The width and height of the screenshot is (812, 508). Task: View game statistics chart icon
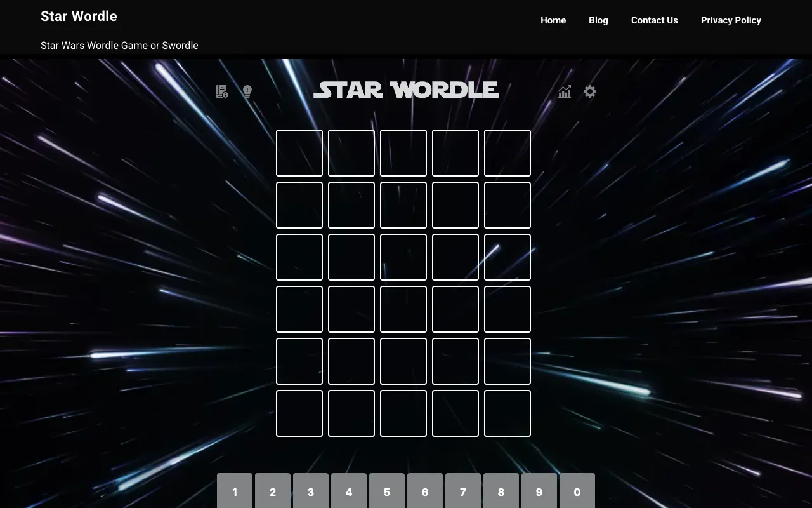[x=565, y=91]
